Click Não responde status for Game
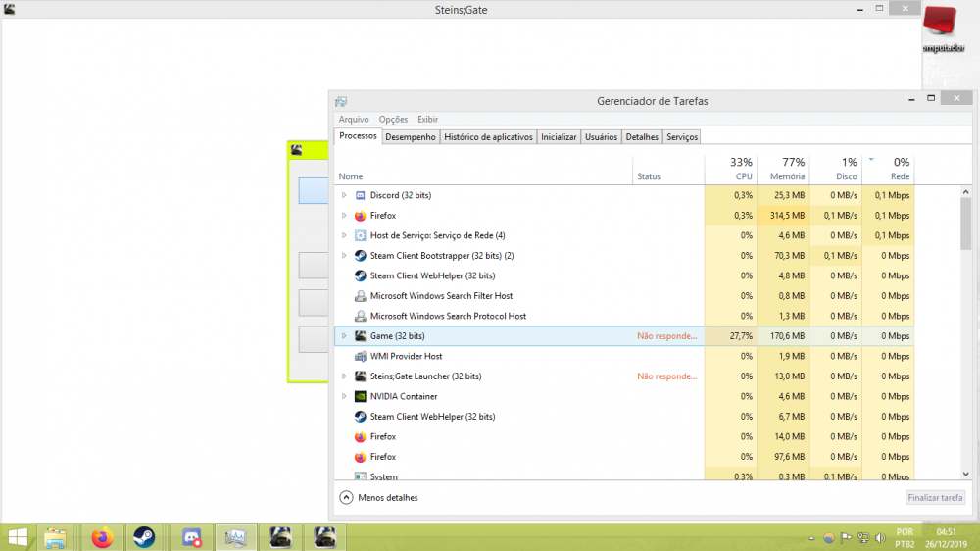 click(666, 336)
